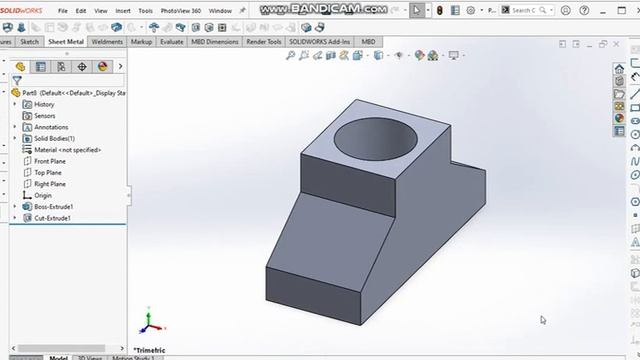Image resolution: width=640 pixels, height=360 pixels.
Task: Open the PhotoView 360 menu
Action: [181, 11]
